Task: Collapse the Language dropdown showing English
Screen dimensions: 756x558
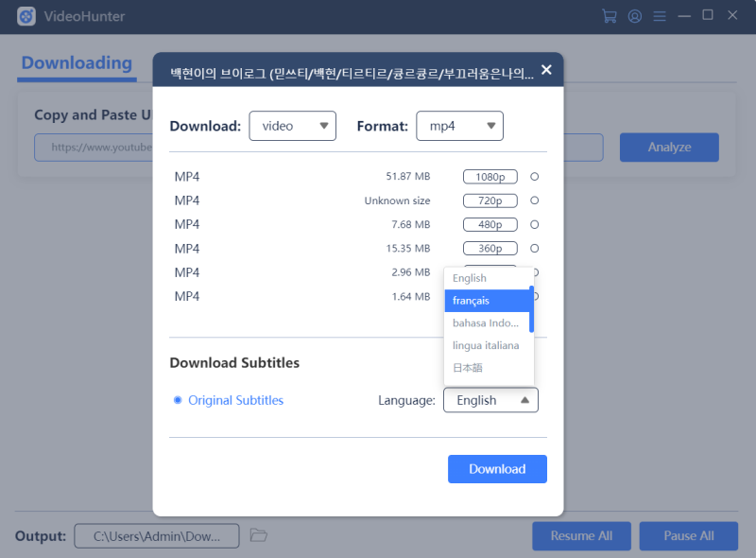Action: pos(490,400)
